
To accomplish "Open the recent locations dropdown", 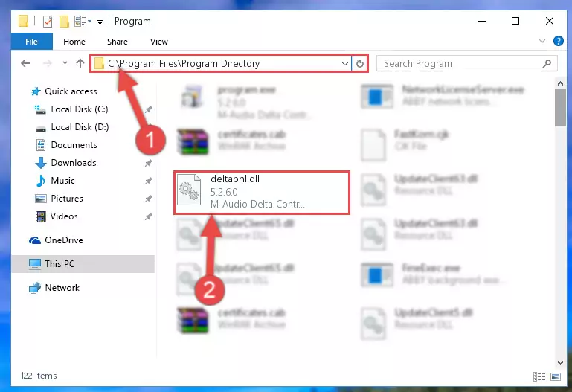I will click(x=65, y=62).
